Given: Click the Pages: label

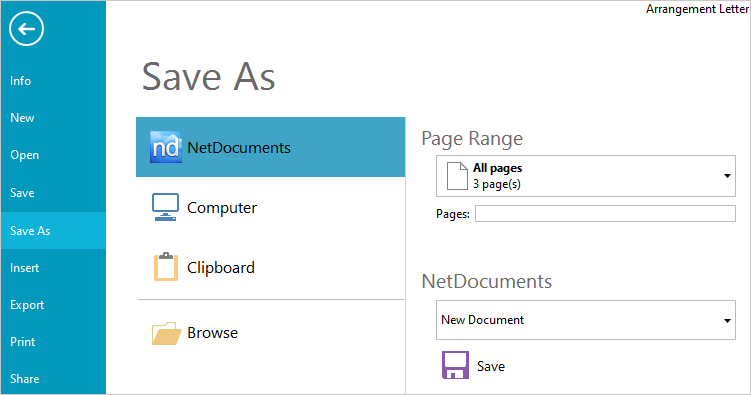Looking at the screenshot, I should click(x=453, y=214).
